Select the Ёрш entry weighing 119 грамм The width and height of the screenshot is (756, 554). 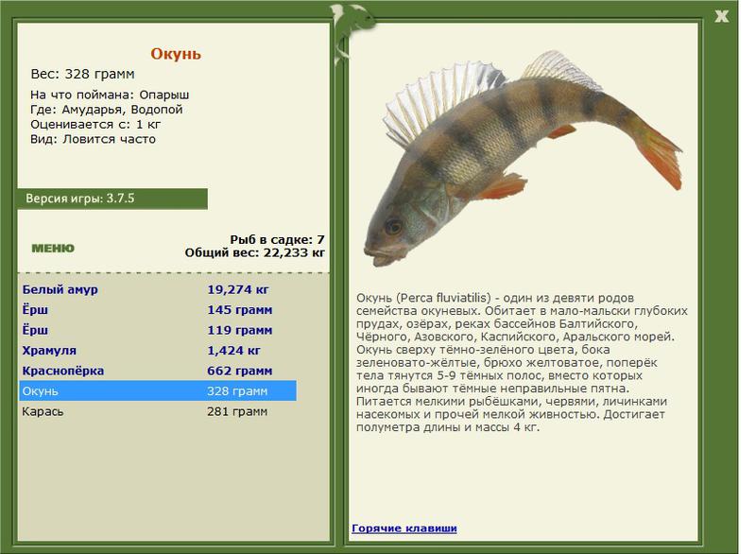pyautogui.click(x=34, y=329)
